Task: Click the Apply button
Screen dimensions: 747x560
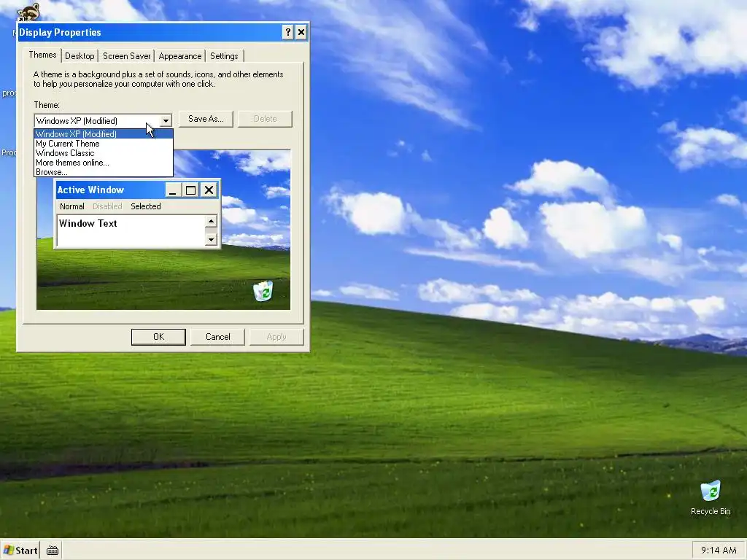Action: click(x=276, y=337)
